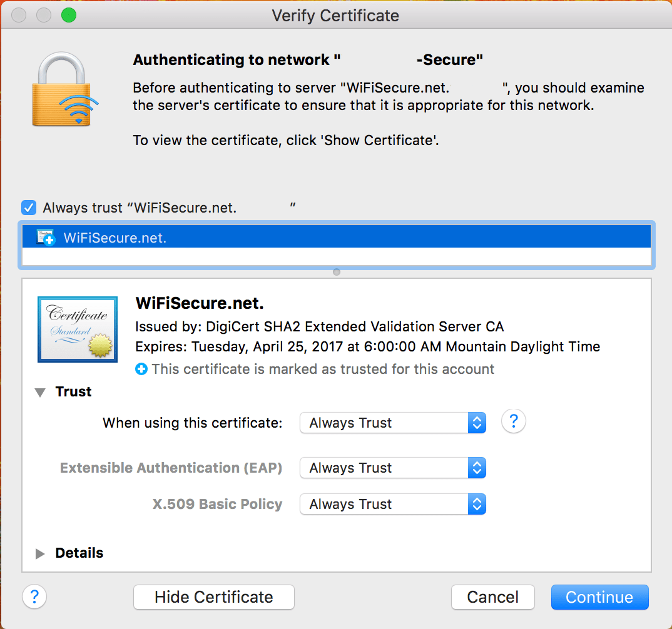
Task: Click the bold WiFiSecure.net certificate title
Action: pos(200,303)
